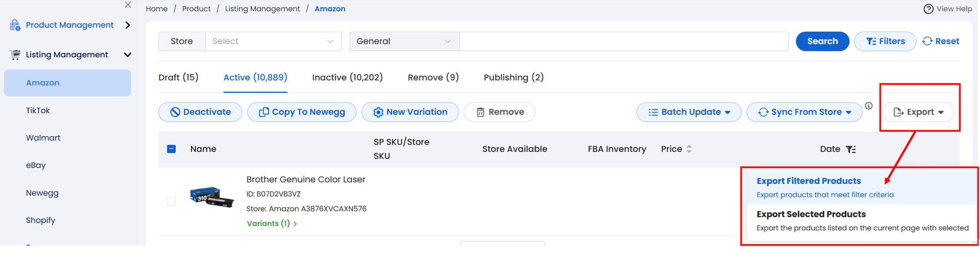Viewport: 980px width, 253px height.
Task: Click the Remove trash button
Action: 500,112
